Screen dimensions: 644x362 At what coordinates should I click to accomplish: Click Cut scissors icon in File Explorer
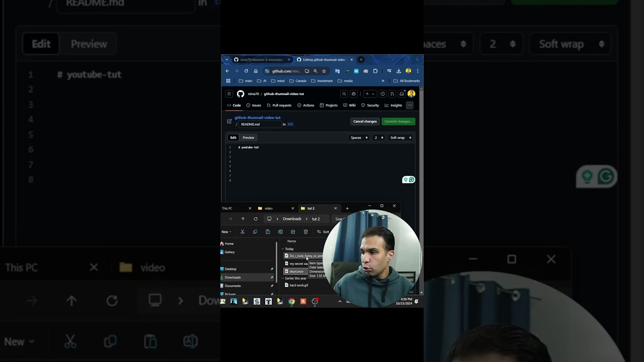tap(243, 232)
